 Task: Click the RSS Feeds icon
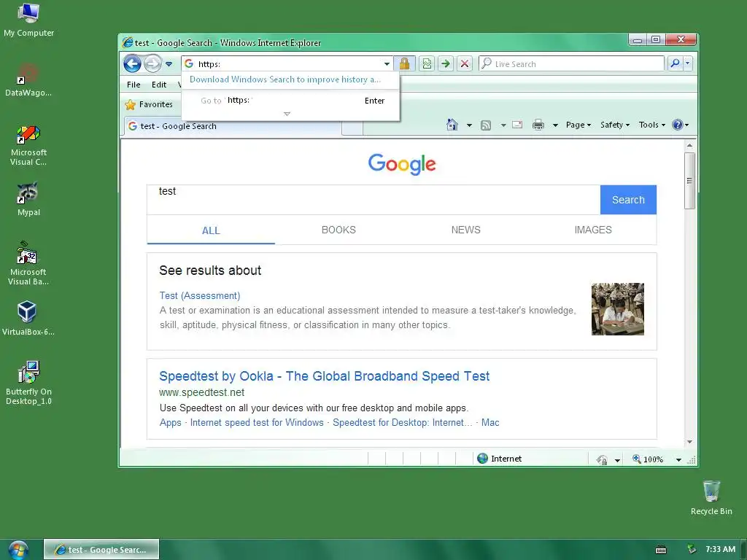click(485, 125)
